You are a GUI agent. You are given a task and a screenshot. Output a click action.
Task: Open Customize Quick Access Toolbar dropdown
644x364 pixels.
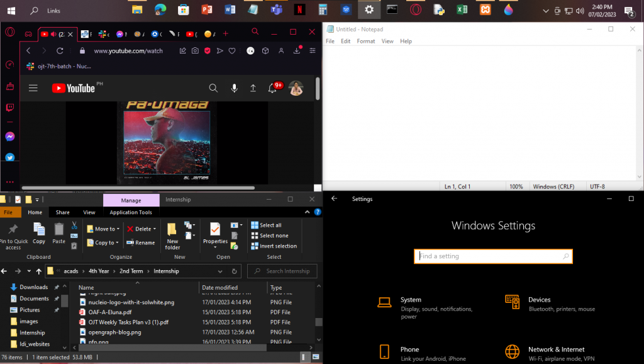[37, 200]
